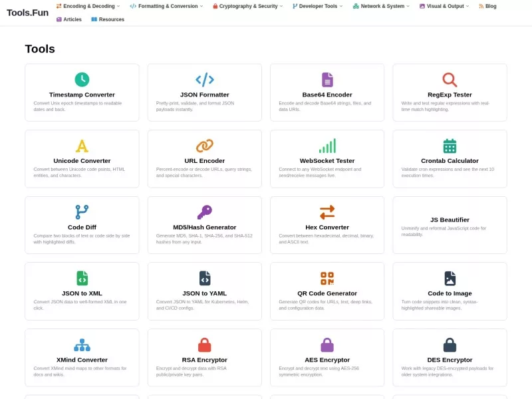The image size is (532, 399).
Task: Expand the Cryptography & Security menu chevron
Action: click(281, 6)
